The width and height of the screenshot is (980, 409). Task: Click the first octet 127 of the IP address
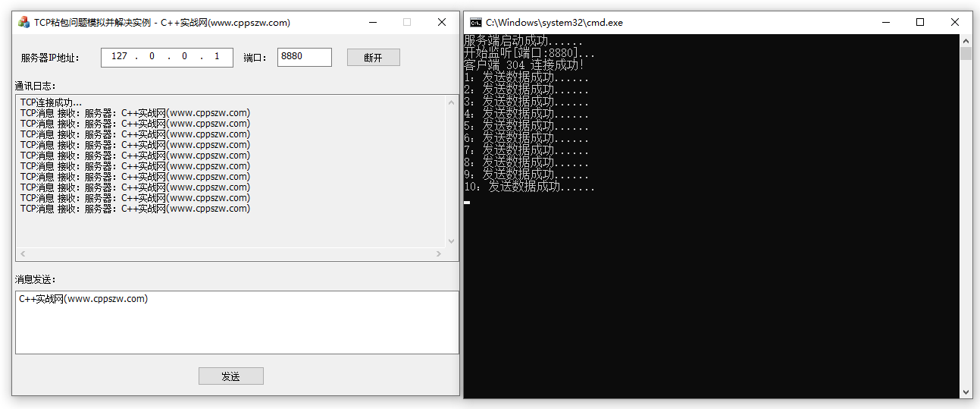(119, 57)
